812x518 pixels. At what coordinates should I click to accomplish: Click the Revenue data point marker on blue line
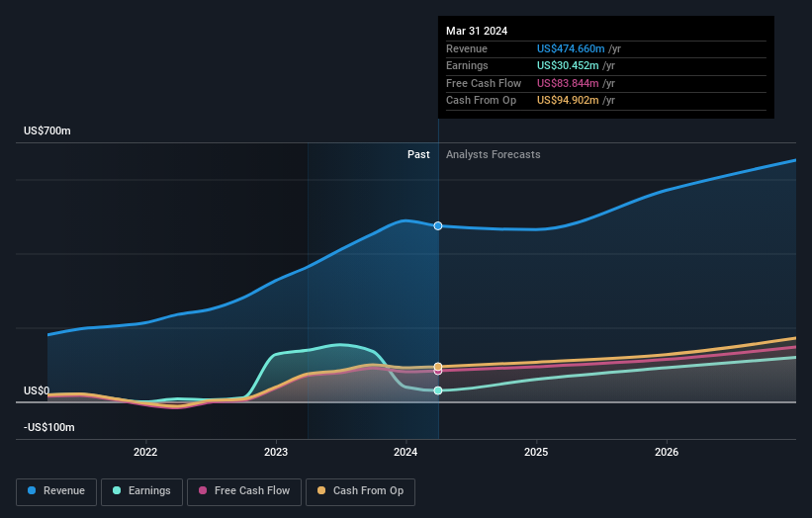pos(438,225)
